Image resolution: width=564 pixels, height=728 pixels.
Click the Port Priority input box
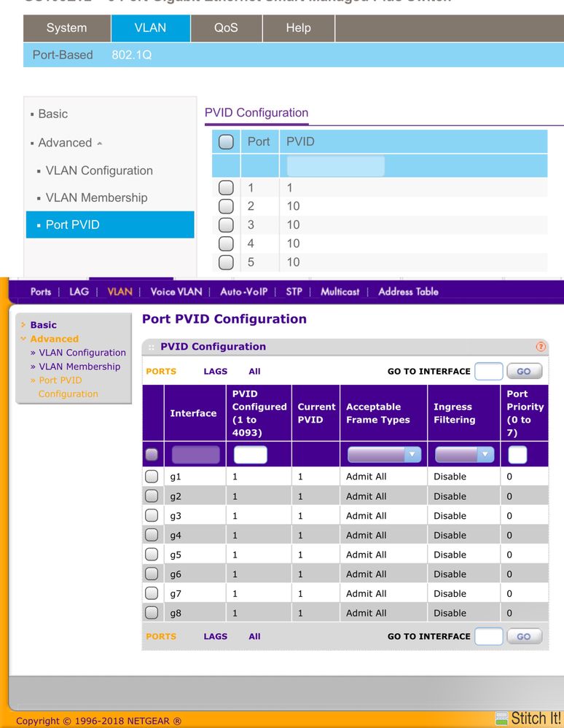coord(517,455)
